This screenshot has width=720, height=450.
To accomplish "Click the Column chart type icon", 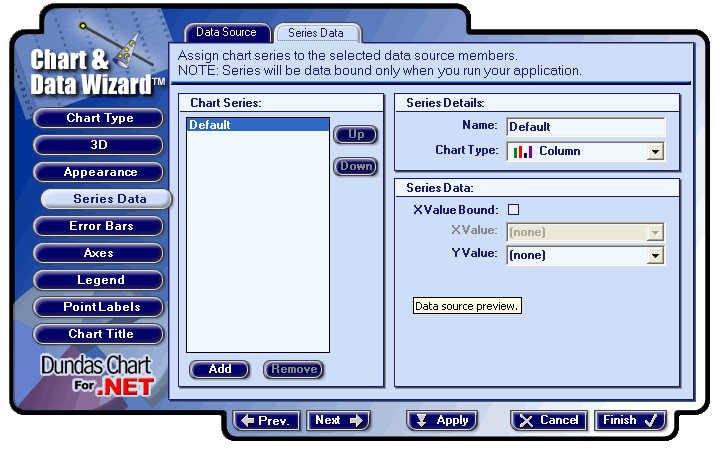I will tap(523, 152).
